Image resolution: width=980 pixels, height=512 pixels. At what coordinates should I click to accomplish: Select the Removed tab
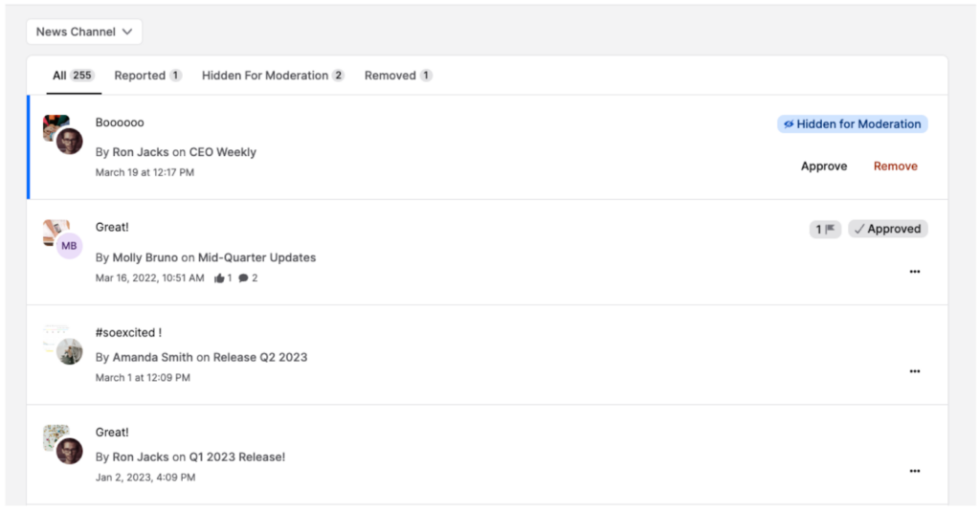[398, 76]
